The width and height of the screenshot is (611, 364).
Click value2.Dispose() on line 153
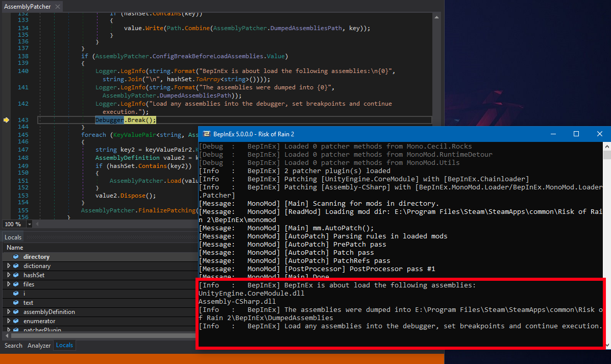126,196
